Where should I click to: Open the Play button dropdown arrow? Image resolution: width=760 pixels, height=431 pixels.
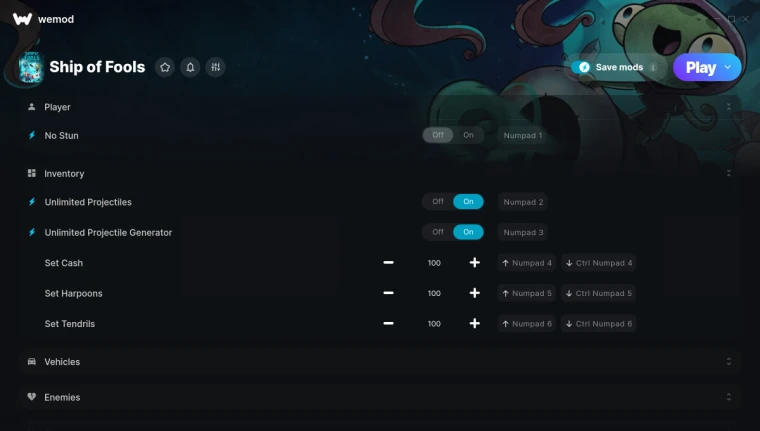tap(728, 67)
